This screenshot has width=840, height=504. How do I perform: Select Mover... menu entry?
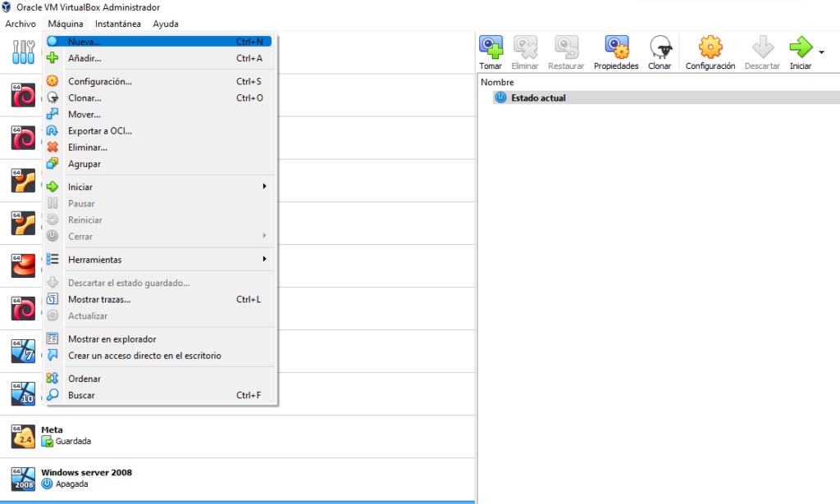(158, 115)
